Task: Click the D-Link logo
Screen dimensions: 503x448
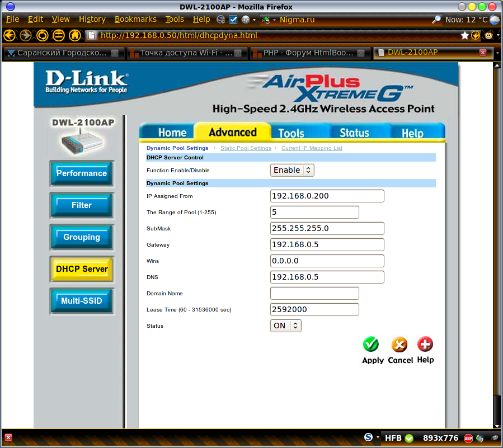Action: coord(87,82)
